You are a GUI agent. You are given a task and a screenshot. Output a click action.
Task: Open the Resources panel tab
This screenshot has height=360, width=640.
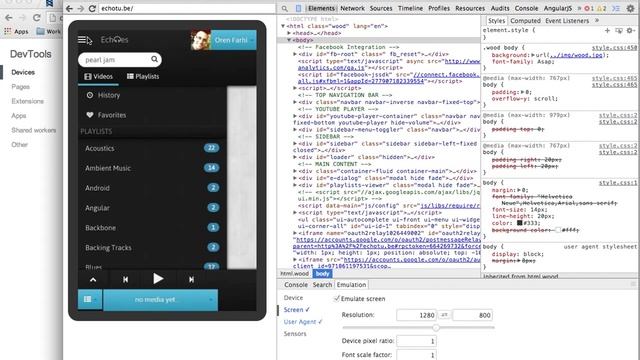(470, 8)
